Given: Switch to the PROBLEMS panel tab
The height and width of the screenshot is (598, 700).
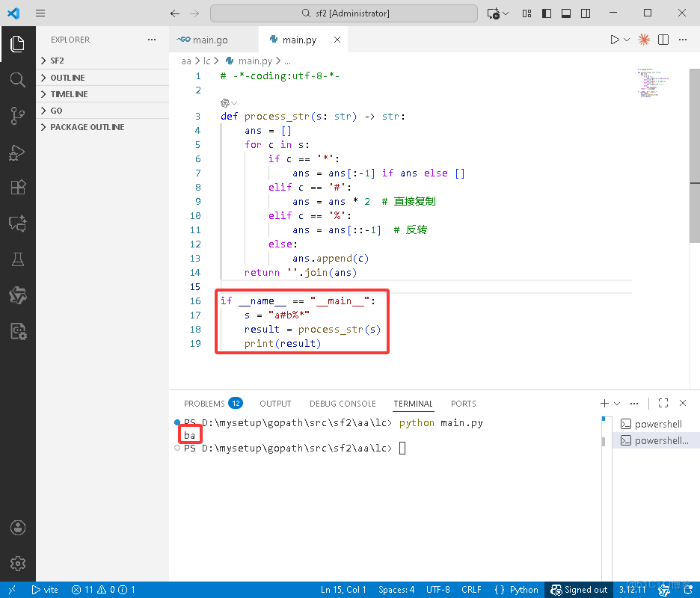Looking at the screenshot, I should click(x=204, y=404).
